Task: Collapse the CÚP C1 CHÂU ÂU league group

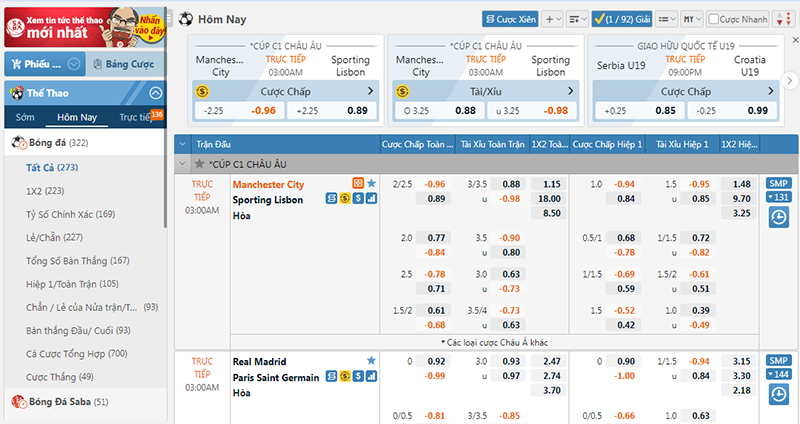Action: [183, 164]
